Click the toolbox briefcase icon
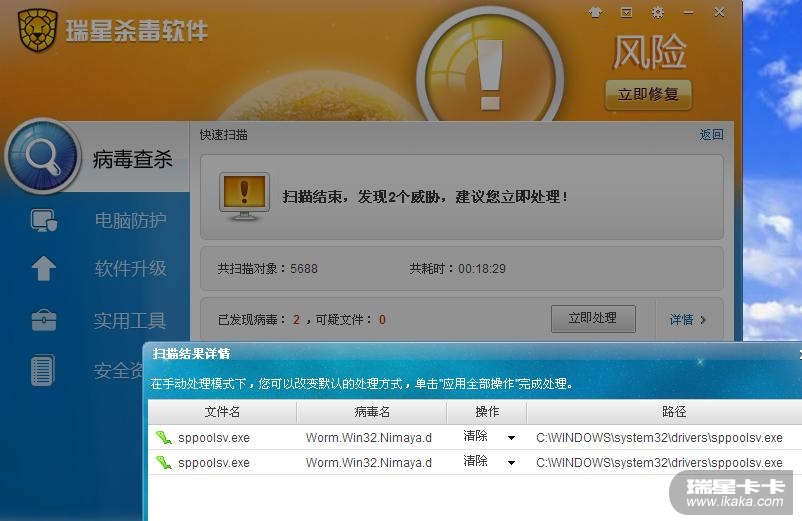Screen dimensions: 802x521 [44, 320]
